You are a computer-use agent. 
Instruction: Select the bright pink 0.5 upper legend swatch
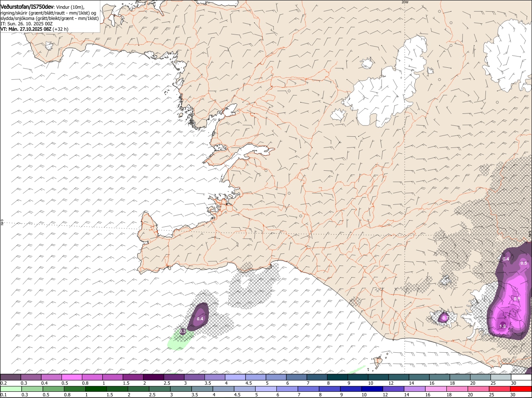72,377
